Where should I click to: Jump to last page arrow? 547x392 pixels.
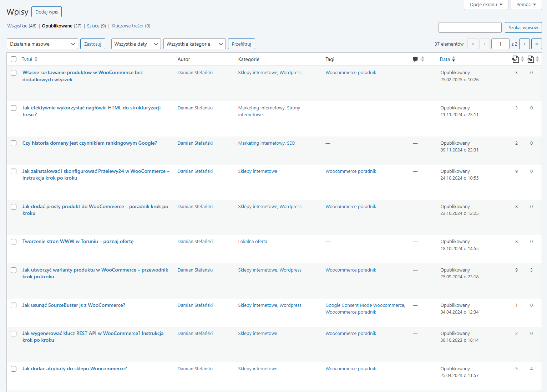click(x=536, y=44)
